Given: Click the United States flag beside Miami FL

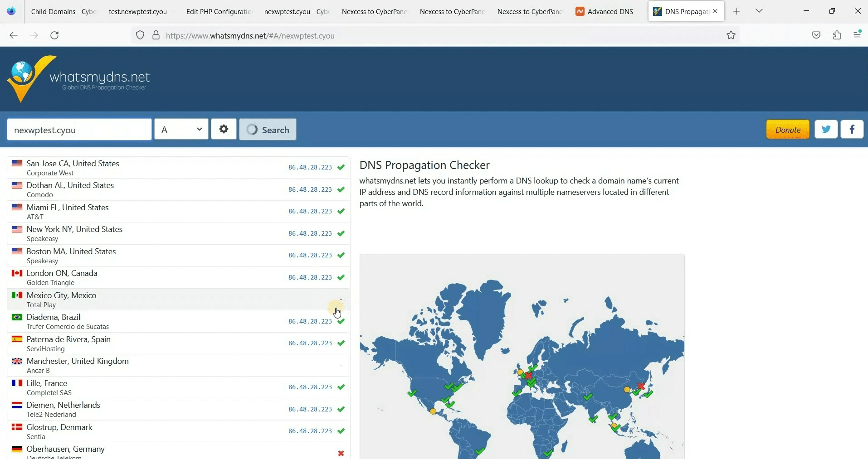Looking at the screenshot, I should click(x=17, y=207).
